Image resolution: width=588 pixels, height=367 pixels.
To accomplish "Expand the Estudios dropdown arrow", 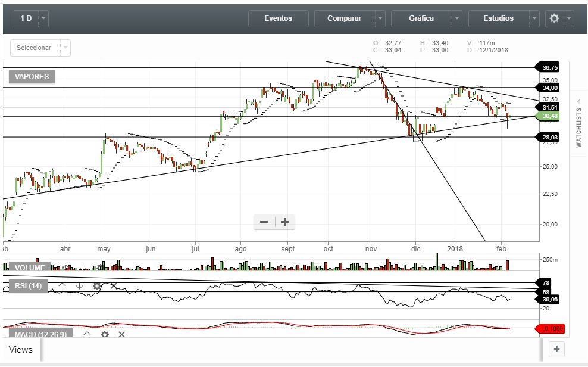I will click(x=534, y=18).
